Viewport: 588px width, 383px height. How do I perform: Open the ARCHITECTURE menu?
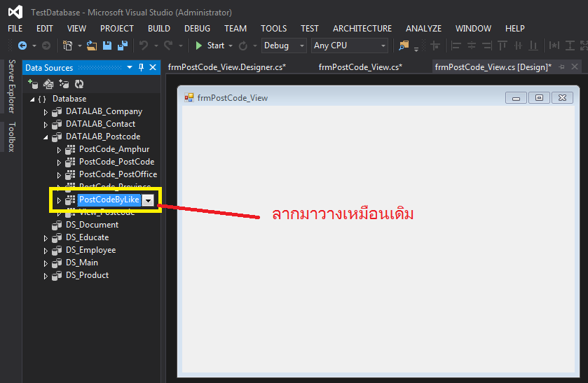click(362, 29)
